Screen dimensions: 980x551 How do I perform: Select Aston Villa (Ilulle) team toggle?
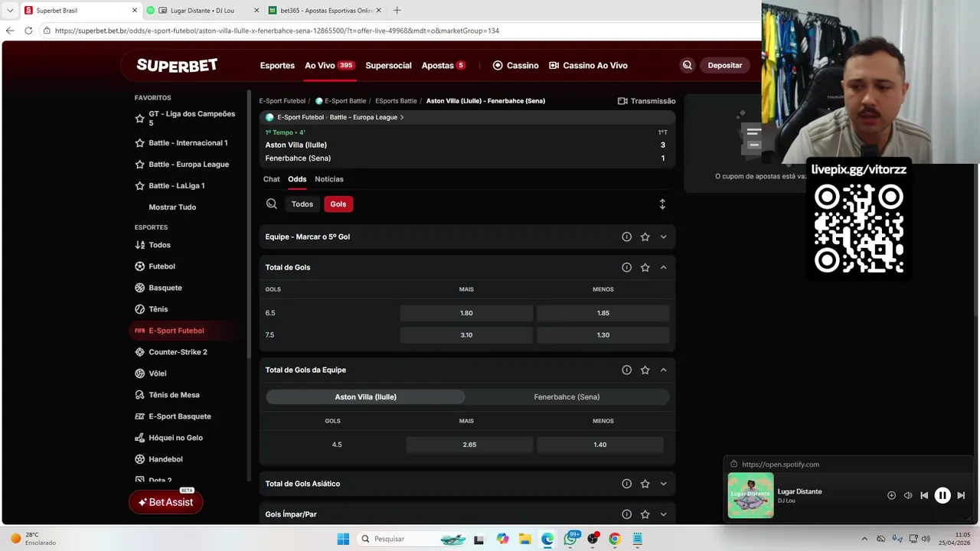point(365,397)
